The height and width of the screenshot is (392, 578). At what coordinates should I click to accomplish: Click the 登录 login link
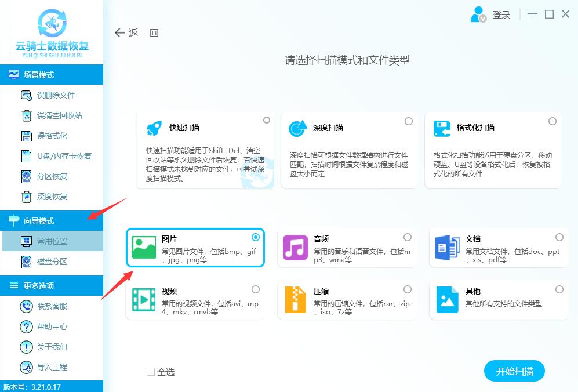tap(501, 15)
